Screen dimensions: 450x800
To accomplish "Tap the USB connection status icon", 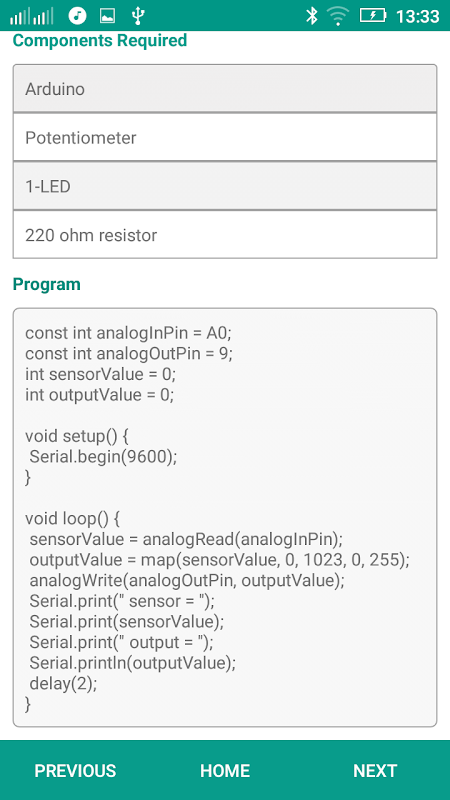I will 137,16.
